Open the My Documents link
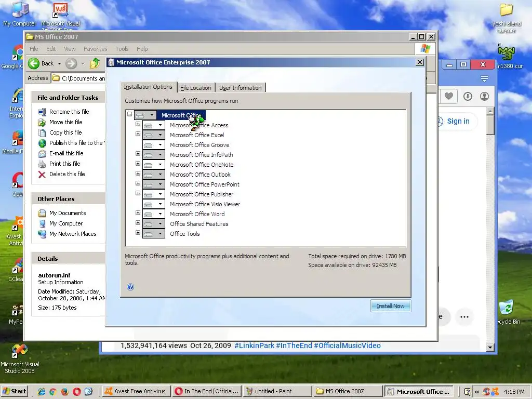 68,213
